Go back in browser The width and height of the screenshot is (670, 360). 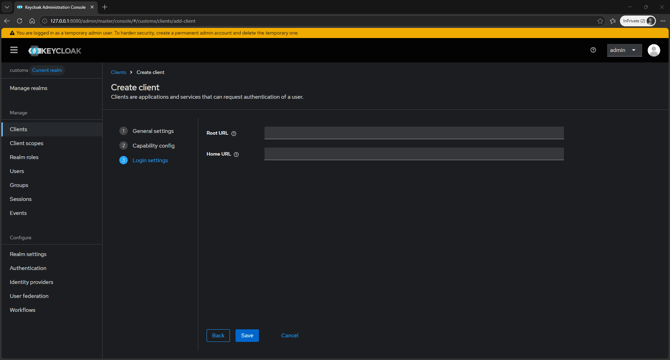[x=7, y=21]
